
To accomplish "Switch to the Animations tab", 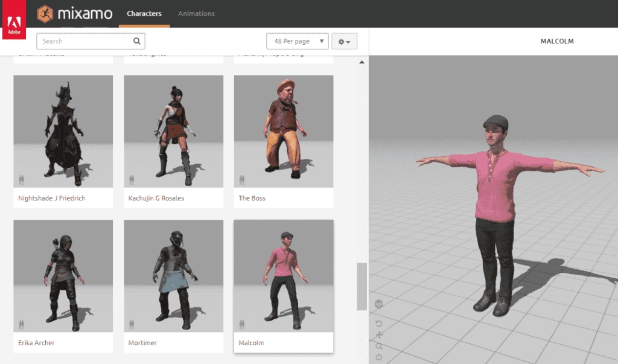I will click(x=196, y=13).
